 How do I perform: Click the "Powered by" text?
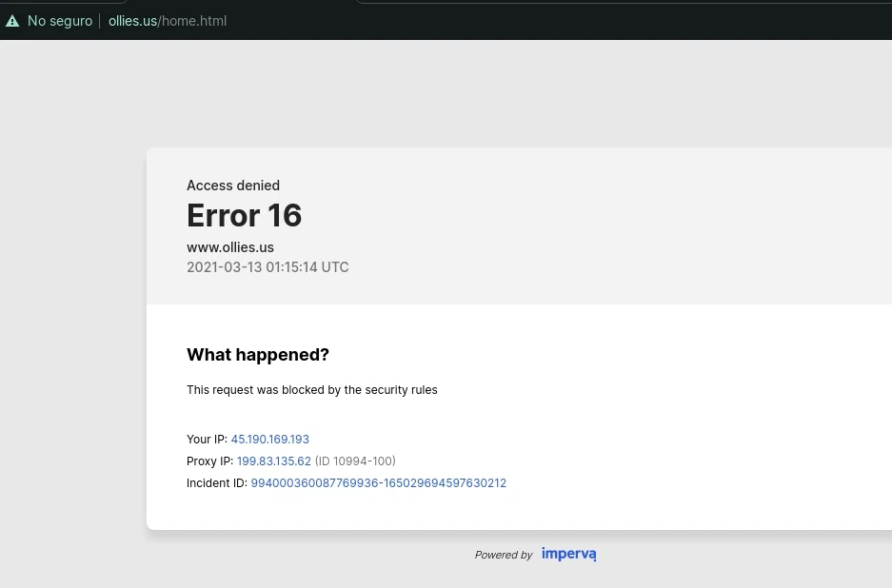click(504, 555)
